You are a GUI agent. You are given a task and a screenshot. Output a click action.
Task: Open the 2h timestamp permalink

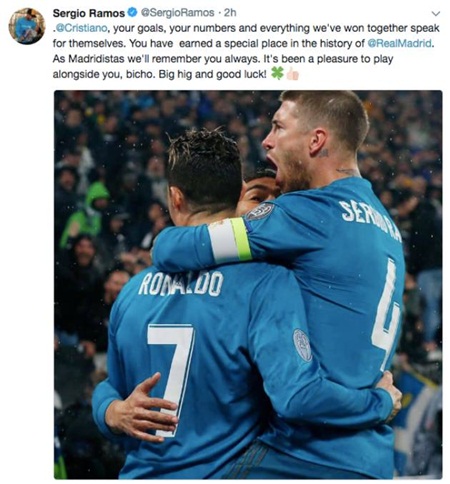230,13
